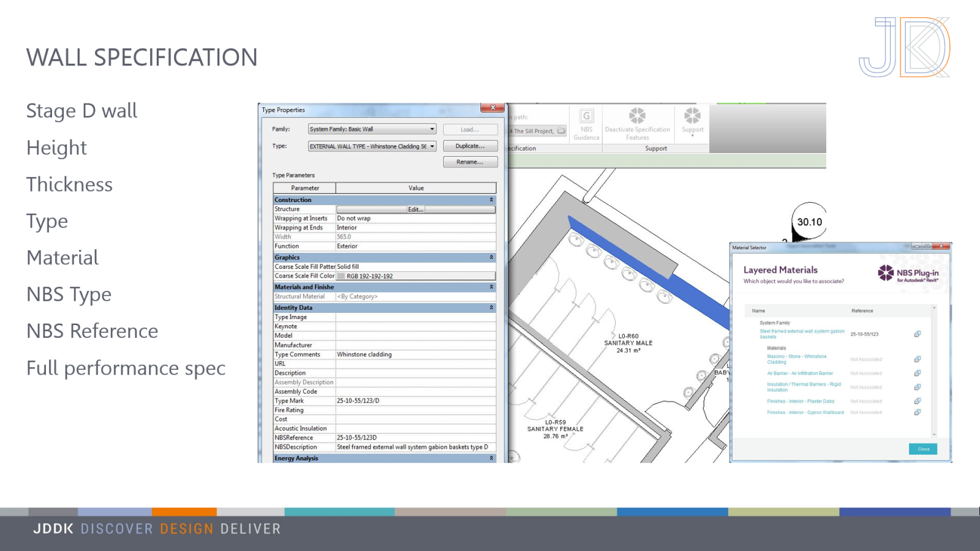This screenshot has height=551, width=980.
Task: Click The Sill Project path field
Action: [532, 131]
